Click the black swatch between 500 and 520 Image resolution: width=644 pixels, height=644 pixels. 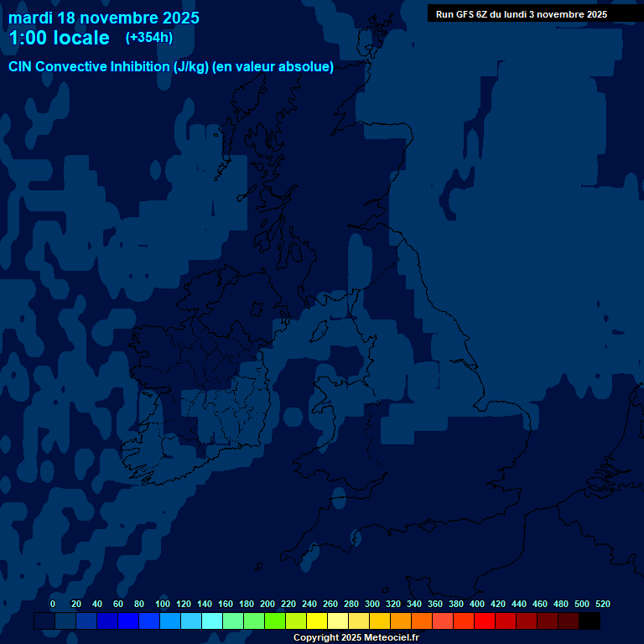[x=589, y=621]
